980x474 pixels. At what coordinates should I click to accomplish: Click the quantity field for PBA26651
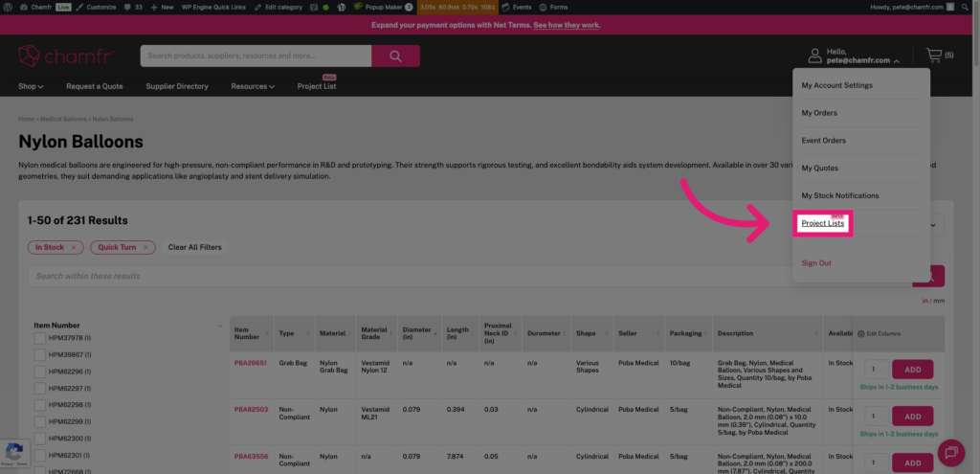[x=877, y=370]
